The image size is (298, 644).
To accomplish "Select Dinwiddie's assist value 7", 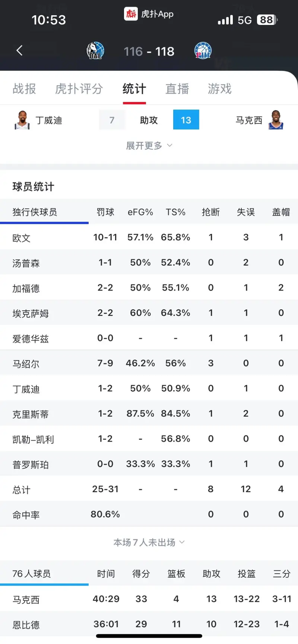I will click(x=112, y=120).
